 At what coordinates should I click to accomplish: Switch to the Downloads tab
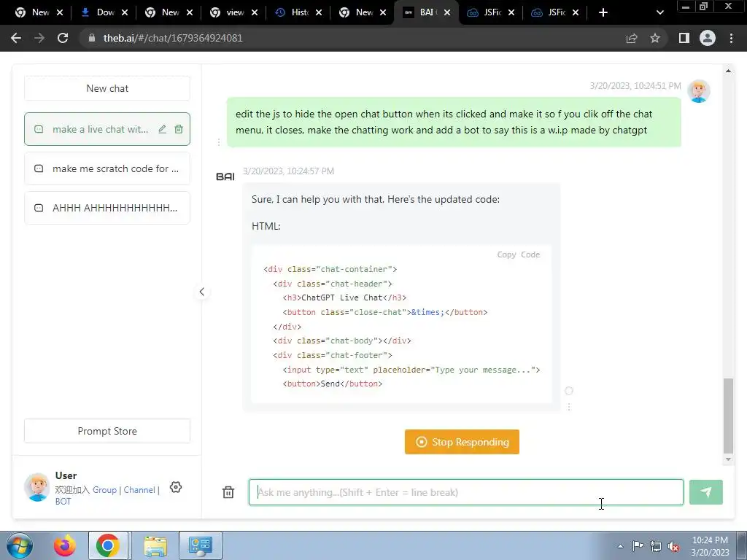98,12
